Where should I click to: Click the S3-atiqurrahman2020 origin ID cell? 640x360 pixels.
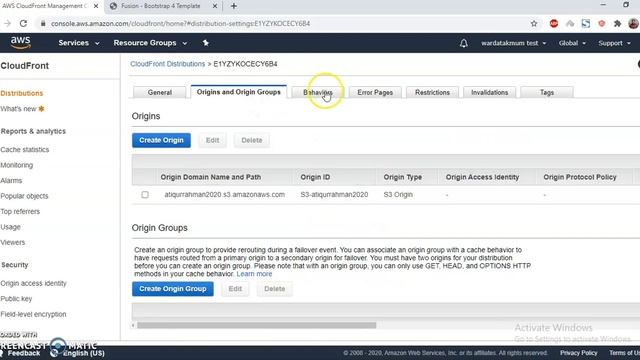tap(334, 195)
